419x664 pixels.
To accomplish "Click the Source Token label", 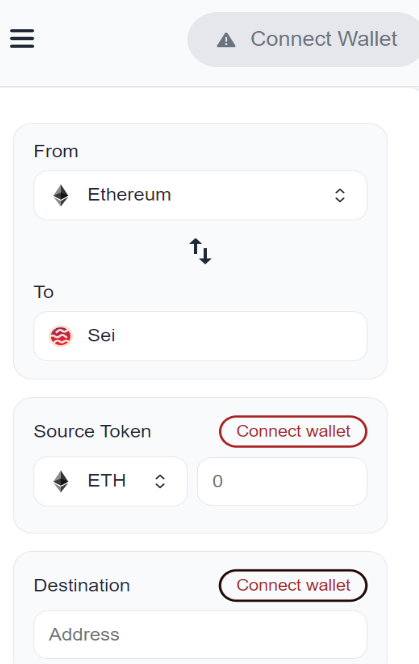I will point(92,432).
